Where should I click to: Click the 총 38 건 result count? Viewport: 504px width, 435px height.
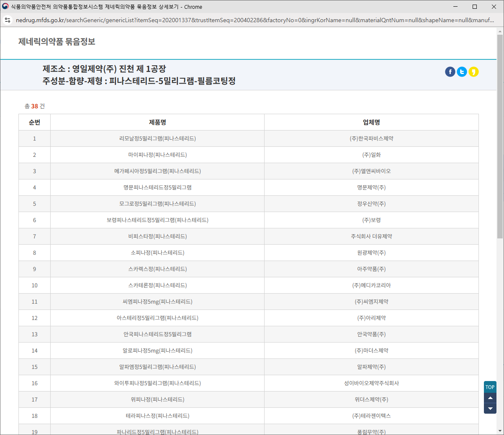coord(35,106)
